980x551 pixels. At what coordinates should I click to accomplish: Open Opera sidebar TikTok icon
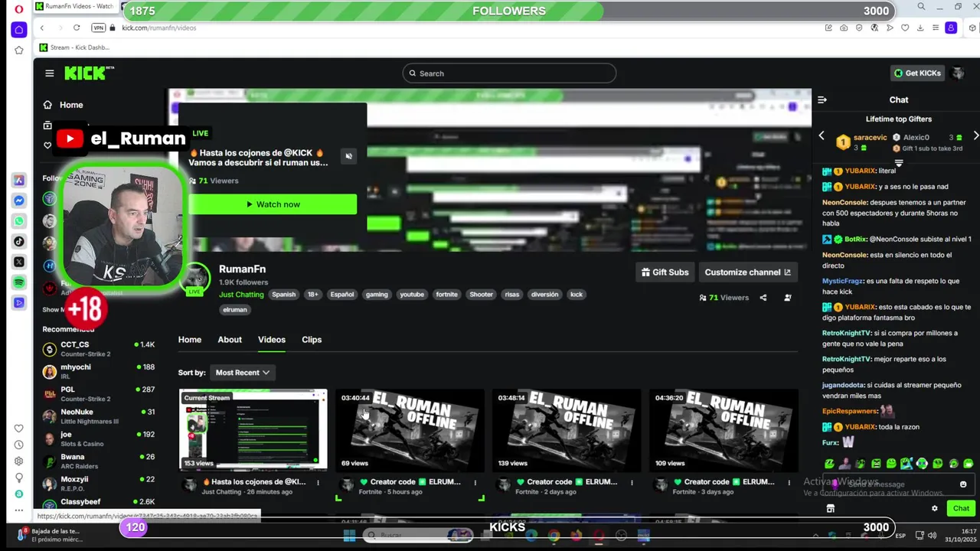[x=19, y=241]
